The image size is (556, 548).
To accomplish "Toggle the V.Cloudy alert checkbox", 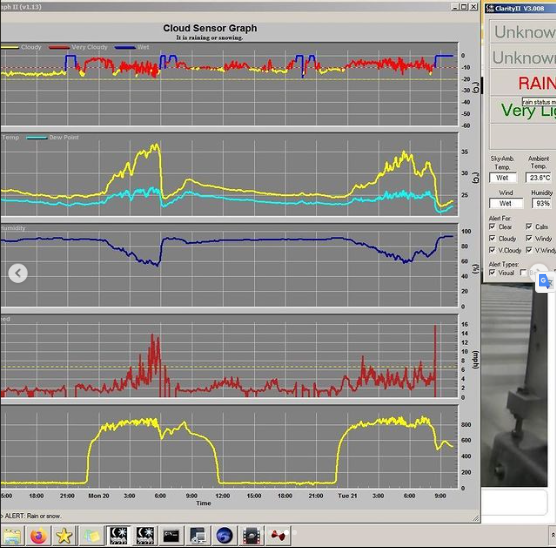I will (x=492, y=250).
